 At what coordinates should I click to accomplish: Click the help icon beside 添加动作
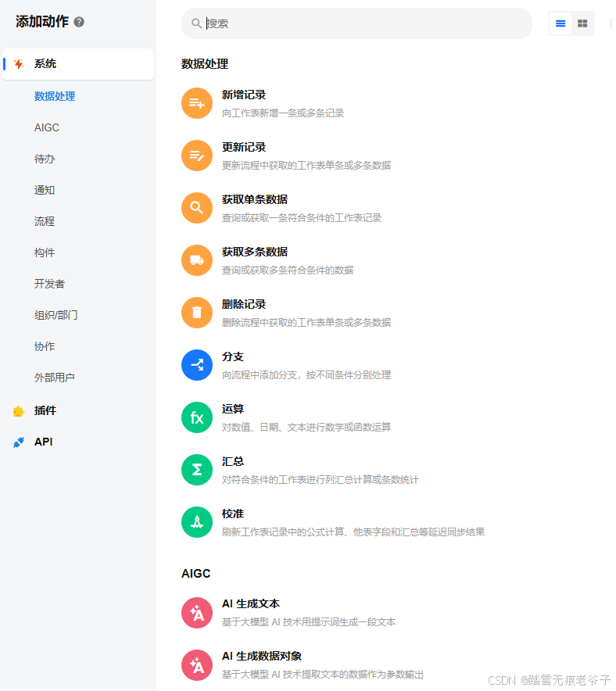[79, 22]
